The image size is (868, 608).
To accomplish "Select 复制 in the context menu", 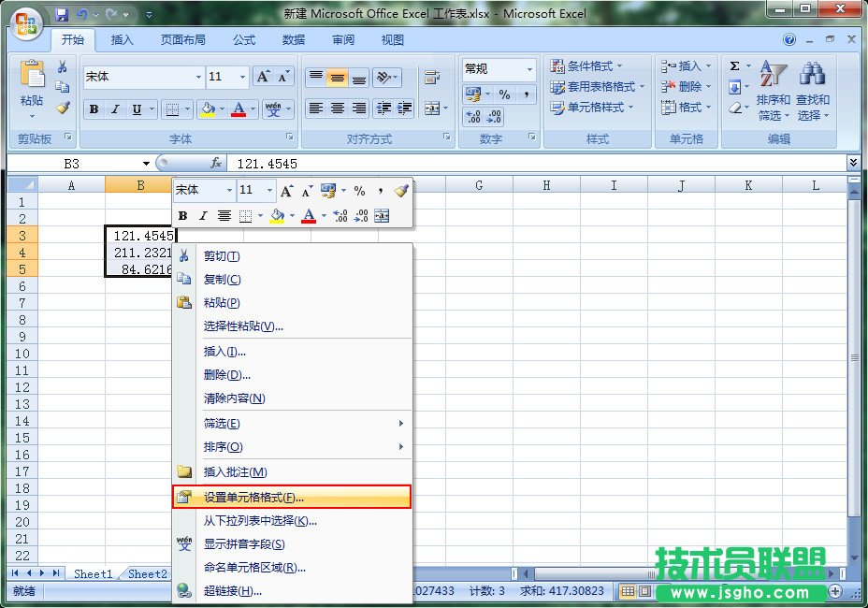I will (x=221, y=280).
